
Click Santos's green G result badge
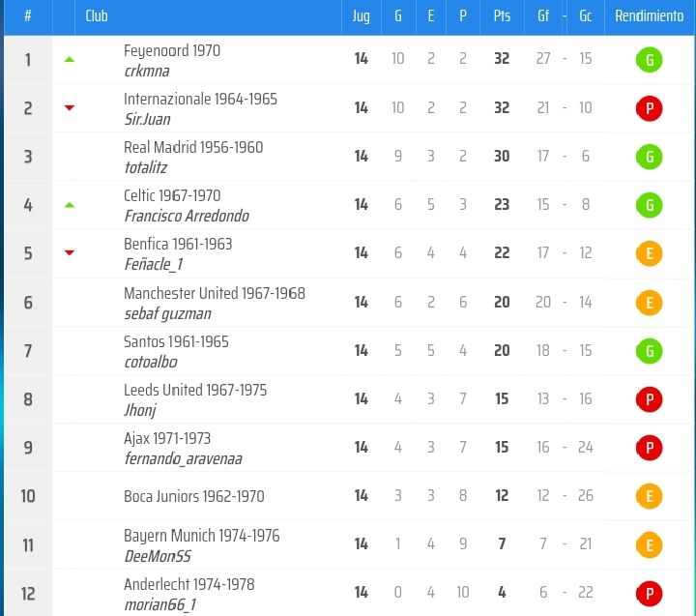click(649, 351)
